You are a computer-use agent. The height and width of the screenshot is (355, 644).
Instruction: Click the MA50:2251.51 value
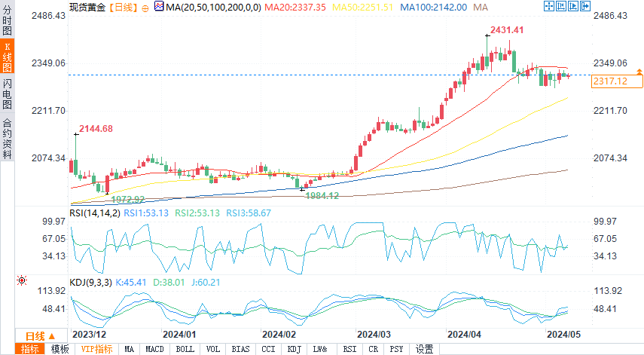(x=362, y=8)
